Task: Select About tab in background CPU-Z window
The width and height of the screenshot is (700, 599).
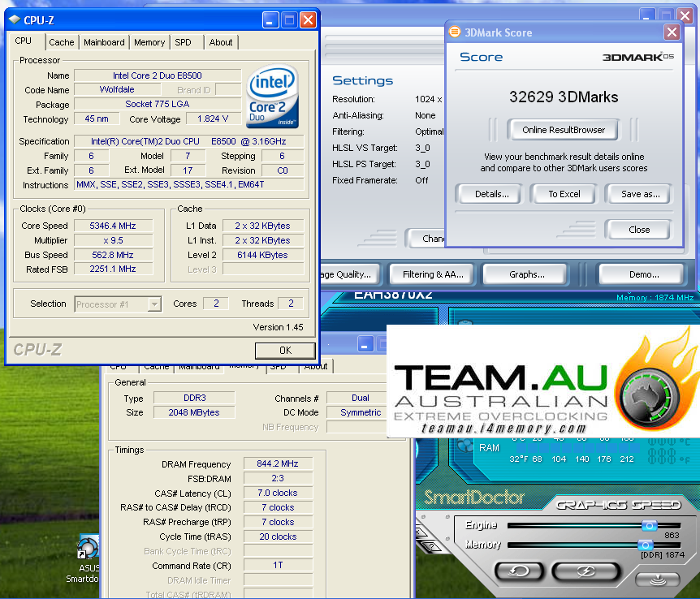Action: tap(316, 366)
